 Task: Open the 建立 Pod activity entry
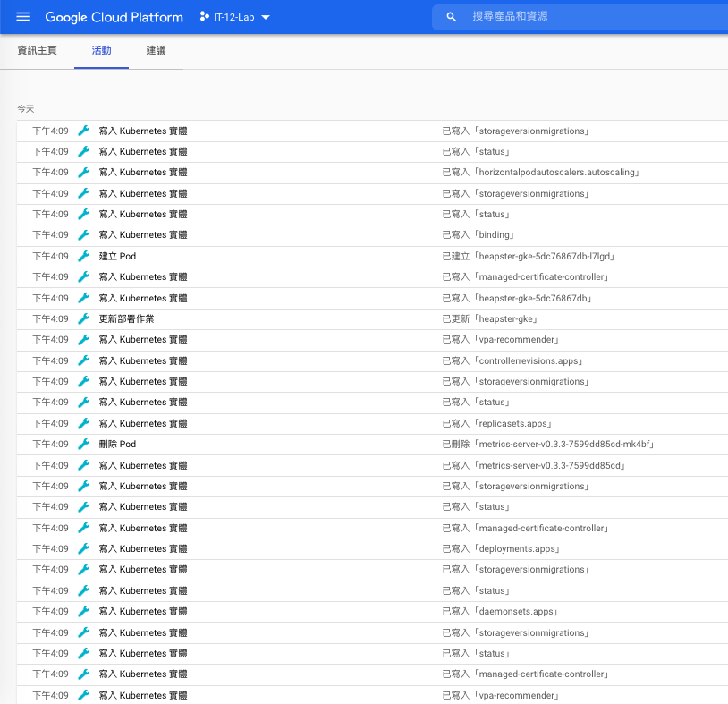pos(117,257)
